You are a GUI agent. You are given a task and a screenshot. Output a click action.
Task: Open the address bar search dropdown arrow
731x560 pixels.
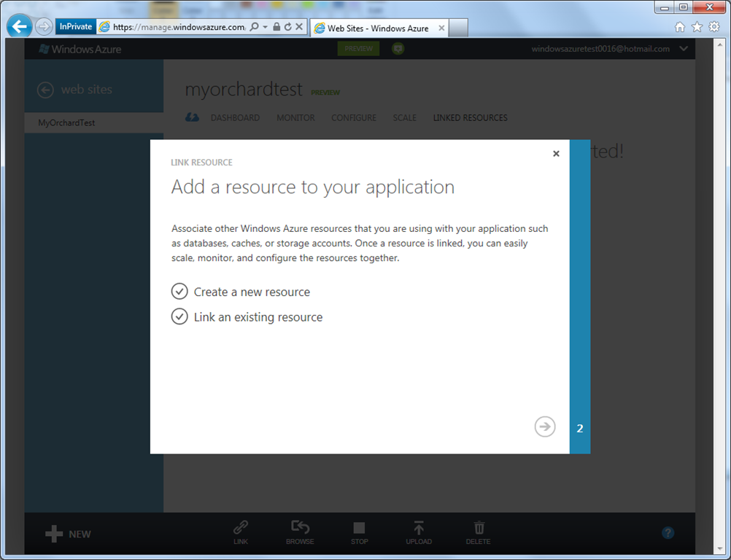point(265,27)
